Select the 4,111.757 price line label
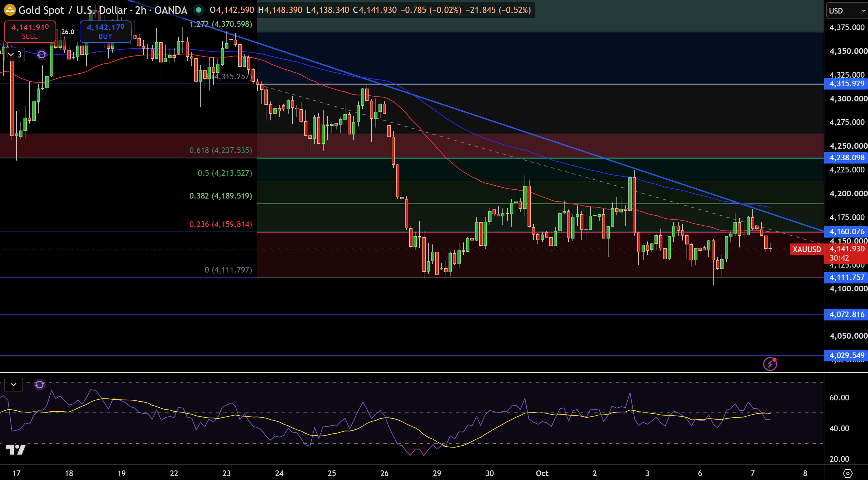Viewport: 868px width, 480px height. coord(846,277)
